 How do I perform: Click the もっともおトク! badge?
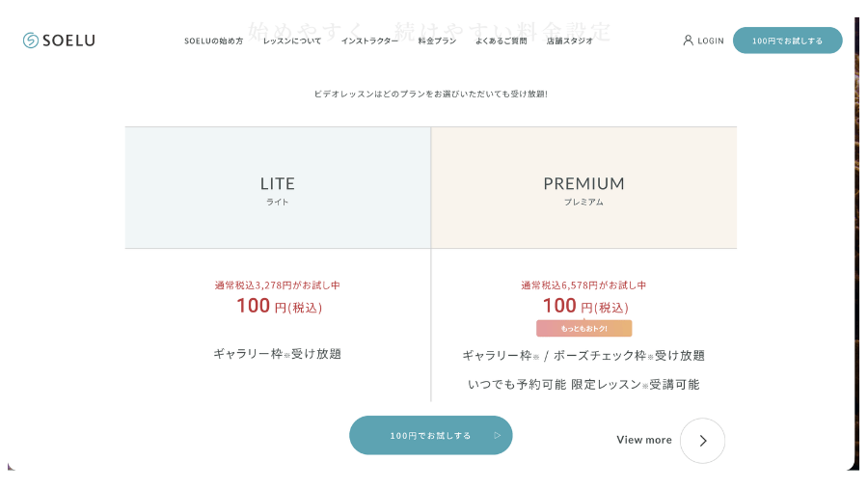[583, 328]
